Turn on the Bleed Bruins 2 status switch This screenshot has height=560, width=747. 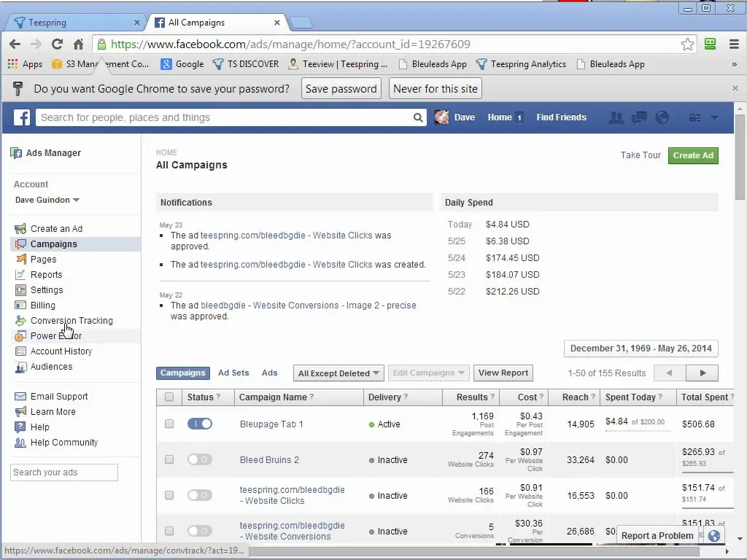pyautogui.click(x=200, y=459)
